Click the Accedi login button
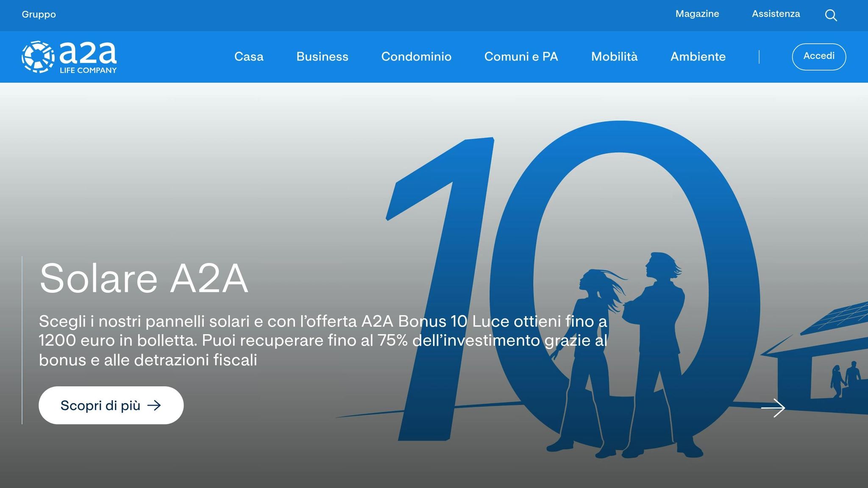 pos(819,56)
